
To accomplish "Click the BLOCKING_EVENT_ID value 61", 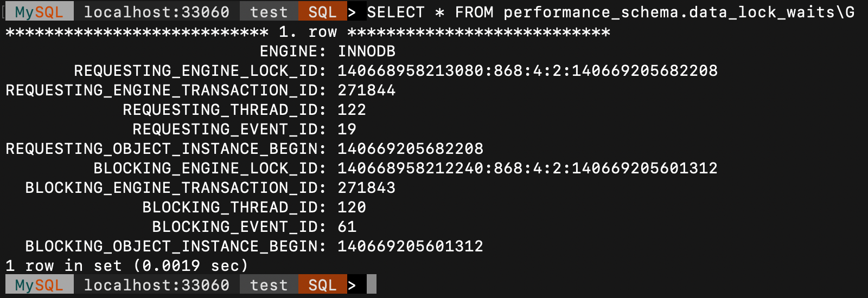I will (x=347, y=227).
